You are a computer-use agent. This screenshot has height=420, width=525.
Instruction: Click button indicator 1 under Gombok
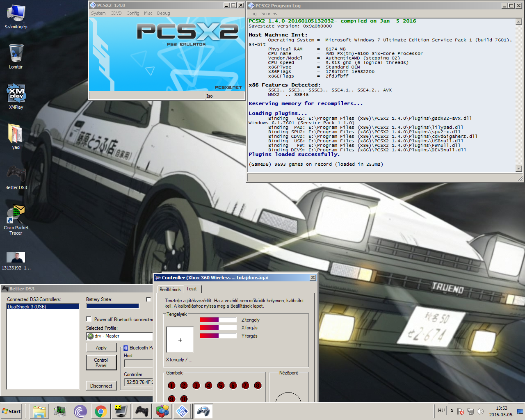pyautogui.click(x=171, y=385)
